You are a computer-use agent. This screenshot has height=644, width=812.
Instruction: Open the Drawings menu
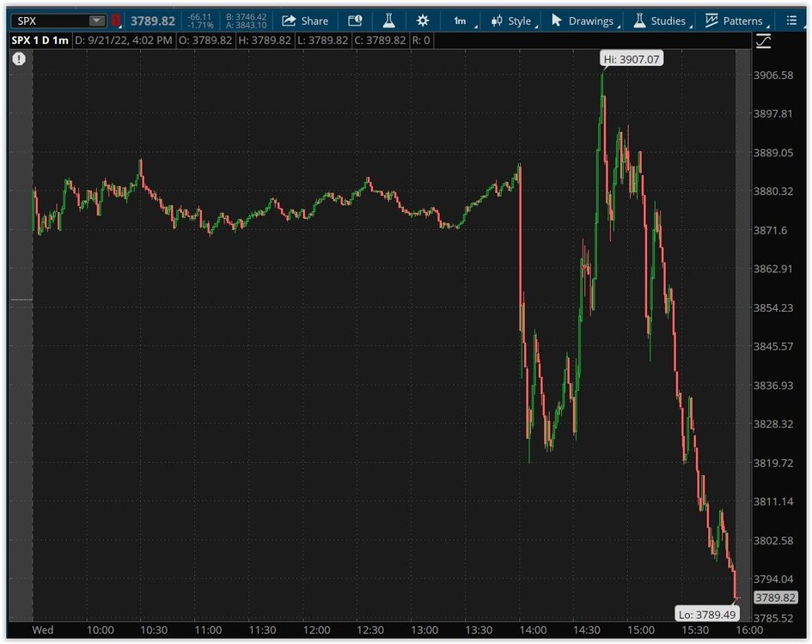[583, 21]
